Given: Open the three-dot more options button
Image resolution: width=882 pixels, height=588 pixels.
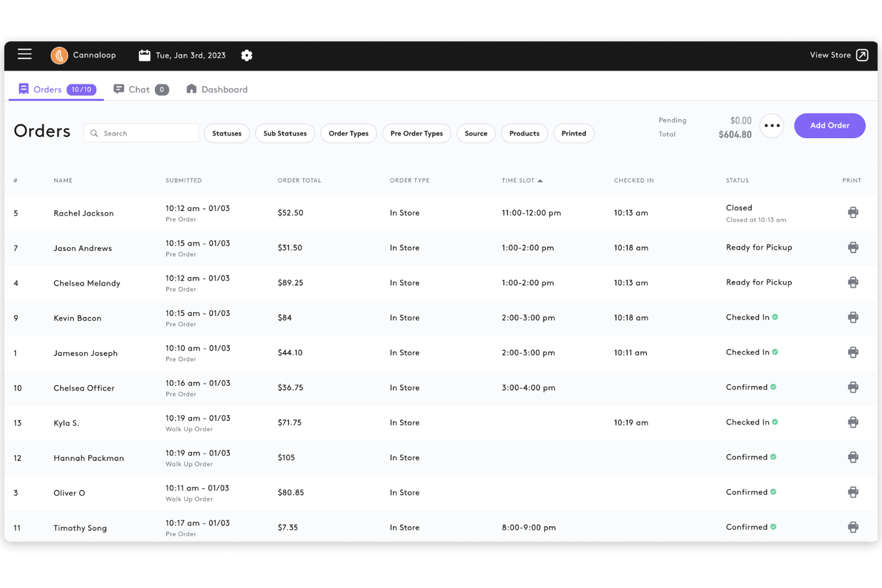Looking at the screenshot, I should (772, 126).
